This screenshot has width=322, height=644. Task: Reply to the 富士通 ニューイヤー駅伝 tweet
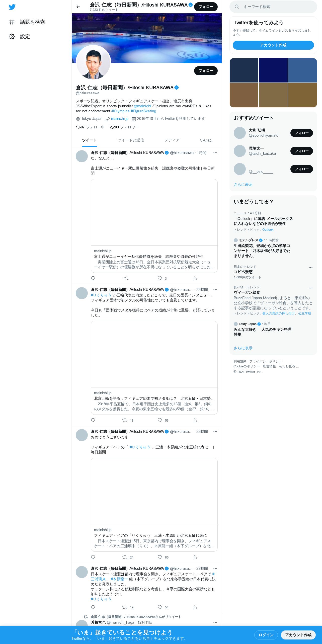pyautogui.click(x=93, y=278)
